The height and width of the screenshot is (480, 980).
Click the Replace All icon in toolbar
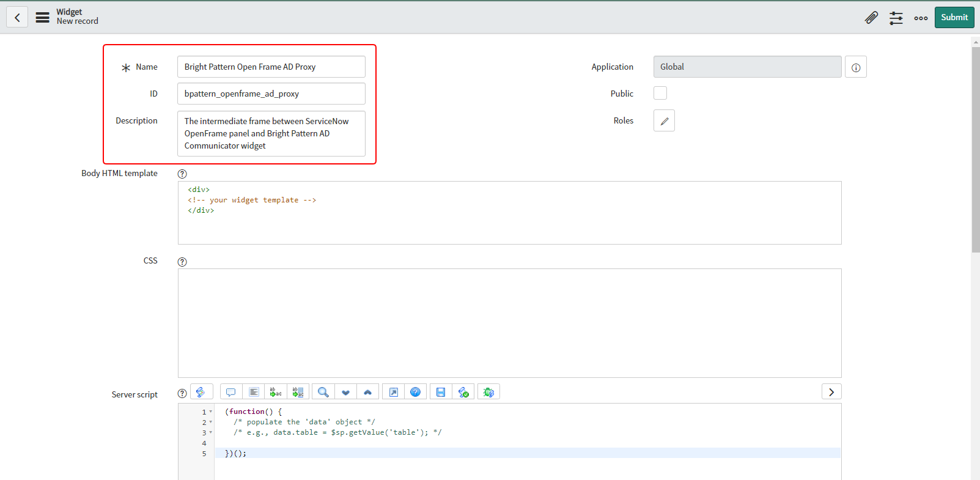click(298, 392)
